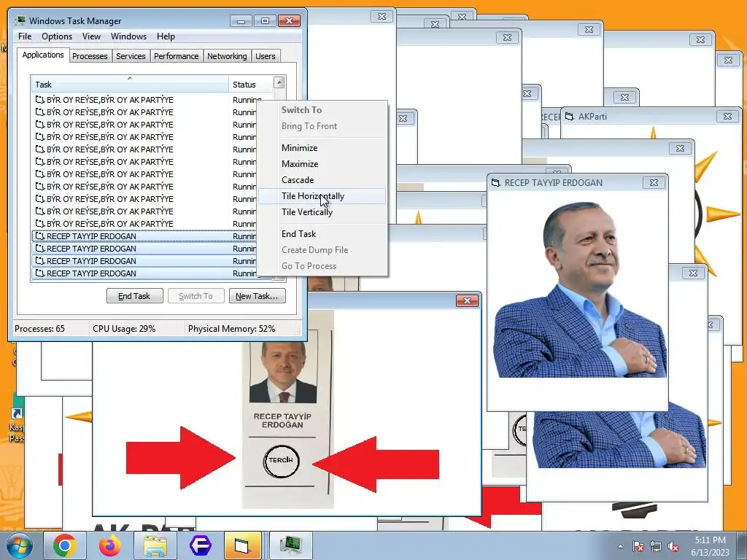Viewport: 747px width, 560px height.
Task: Sort by the Task column header
Action: coord(130,85)
